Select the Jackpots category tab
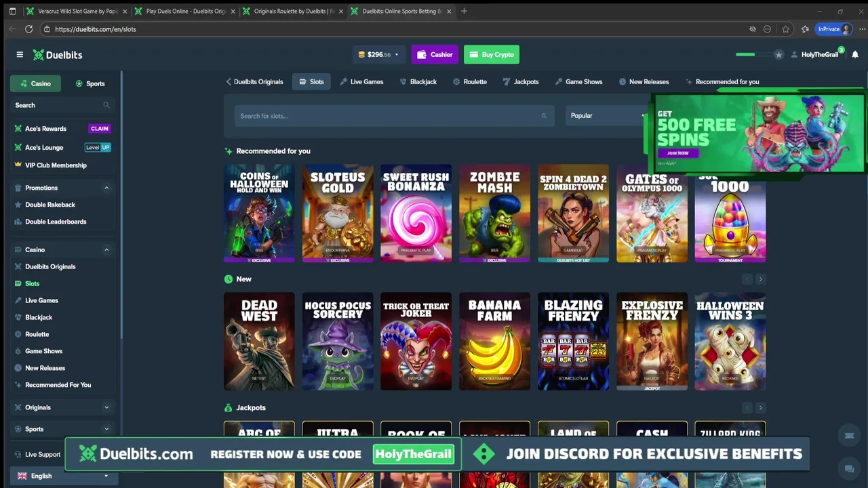868x488 pixels. tap(520, 82)
